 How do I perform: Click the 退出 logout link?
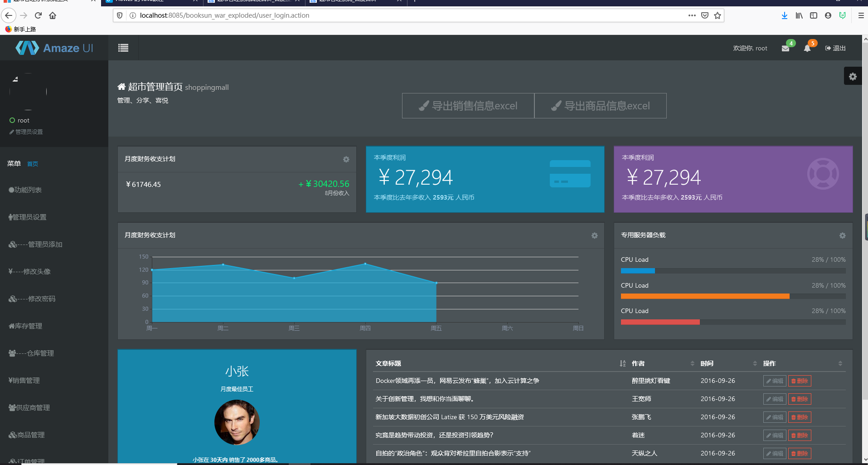(x=835, y=48)
